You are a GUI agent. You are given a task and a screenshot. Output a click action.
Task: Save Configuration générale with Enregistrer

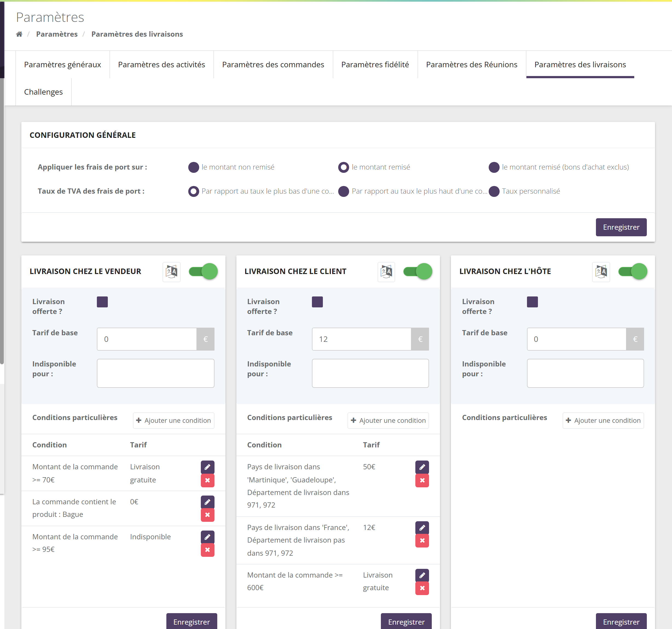click(x=621, y=227)
